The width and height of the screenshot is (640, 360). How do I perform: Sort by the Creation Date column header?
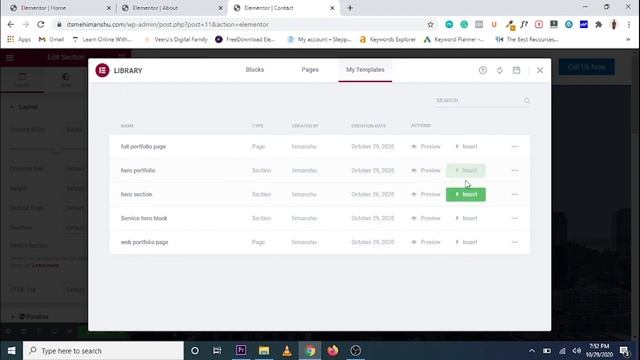tap(369, 126)
